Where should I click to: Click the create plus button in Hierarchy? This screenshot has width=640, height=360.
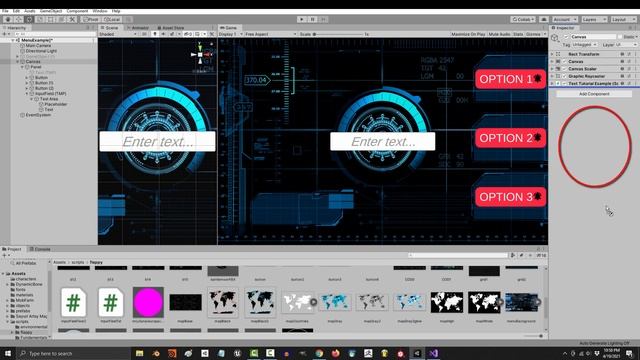[x=4, y=34]
